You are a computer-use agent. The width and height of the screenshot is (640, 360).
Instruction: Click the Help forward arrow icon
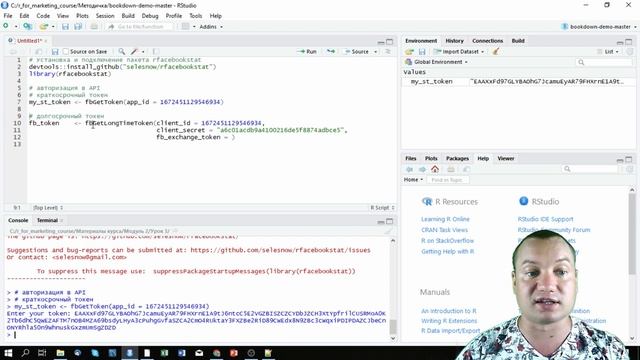tap(422, 169)
